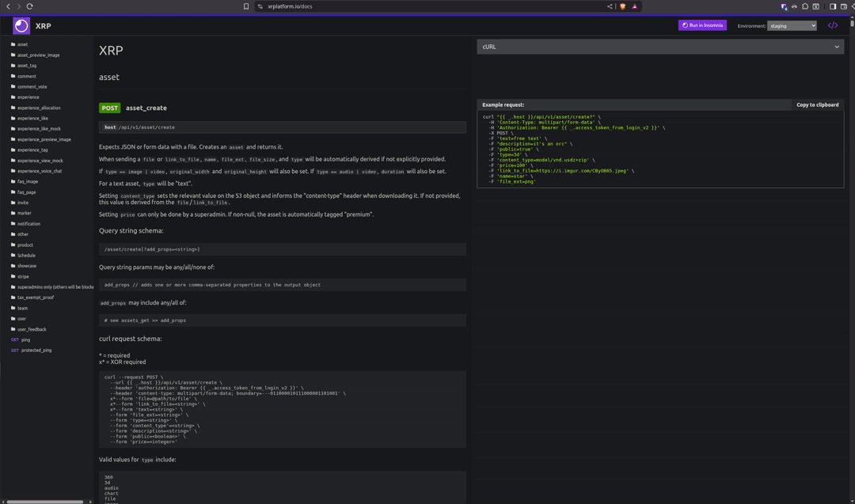Reload the page in the browser

pyautogui.click(x=29, y=6)
